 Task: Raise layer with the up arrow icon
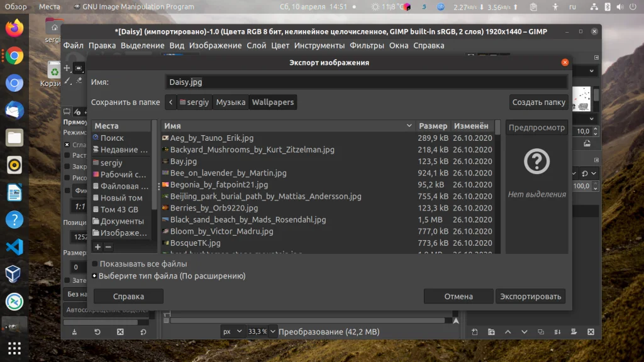(508, 332)
